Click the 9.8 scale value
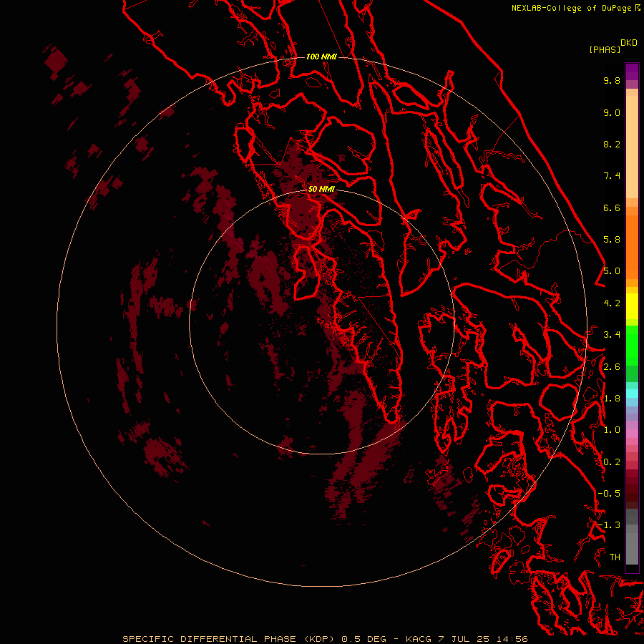This screenshot has width=644, height=644. pyautogui.click(x=612, y=81)
